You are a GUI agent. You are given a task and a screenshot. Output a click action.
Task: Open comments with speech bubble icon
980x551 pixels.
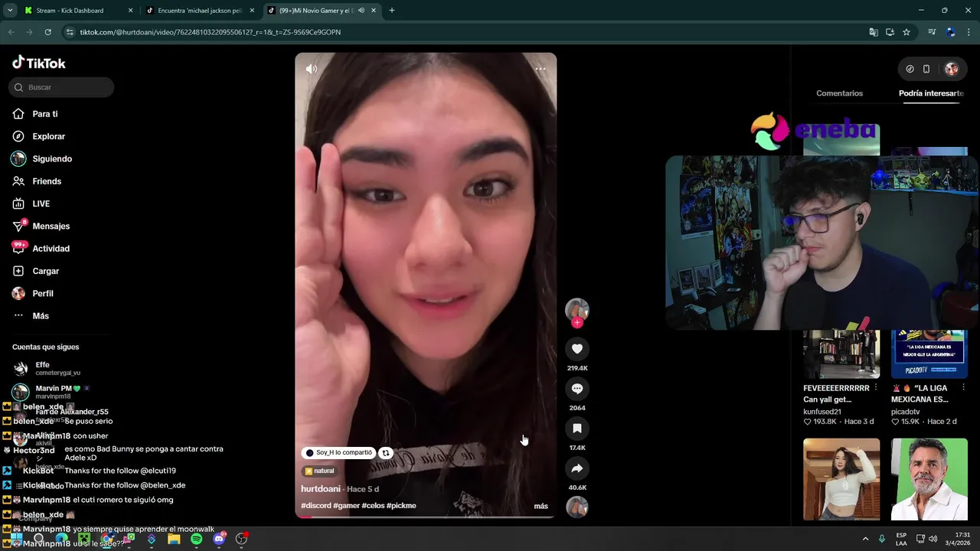click(x=577, y=389)
